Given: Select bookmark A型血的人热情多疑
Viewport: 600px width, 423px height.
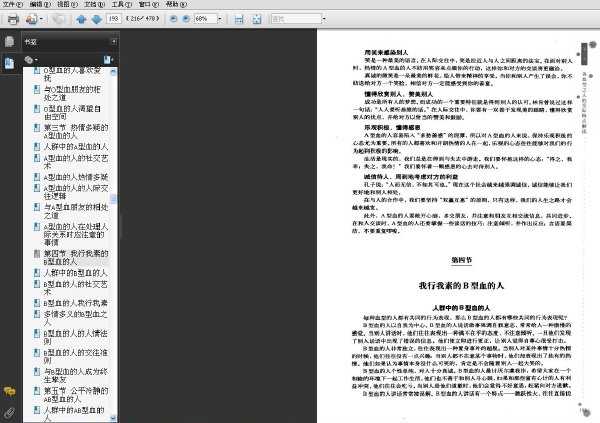Looking at the screenshot, I should pos(76,177).
